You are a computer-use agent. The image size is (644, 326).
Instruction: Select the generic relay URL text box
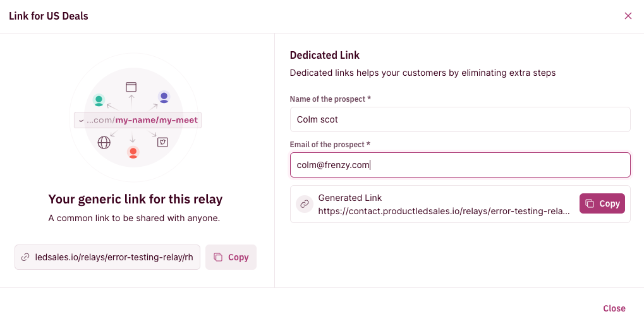coord(107,257)
